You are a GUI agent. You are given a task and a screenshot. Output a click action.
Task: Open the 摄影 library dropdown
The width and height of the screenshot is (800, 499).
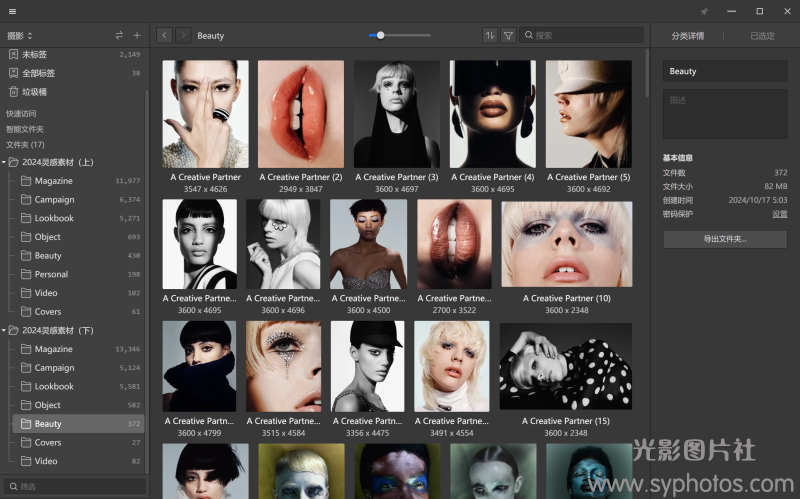[20, 35]
